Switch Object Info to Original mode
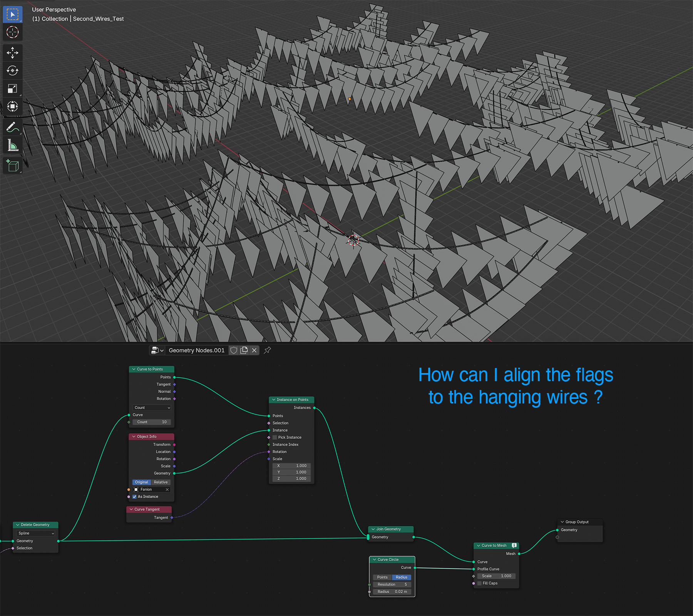 [141, 482]
